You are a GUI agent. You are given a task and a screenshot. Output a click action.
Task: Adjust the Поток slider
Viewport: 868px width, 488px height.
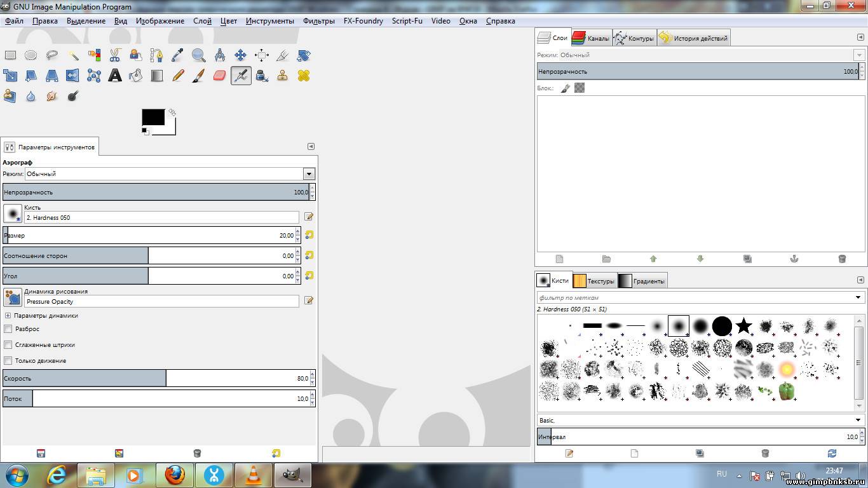[x=158, y=398]
